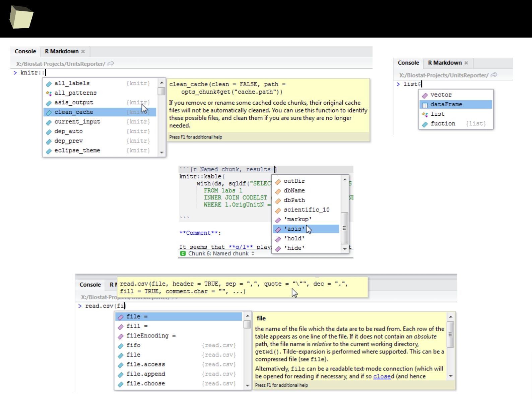Select all_patterns in knitr completion list
Viewport: 532px width, 399px height.
[x=100, y=93]
